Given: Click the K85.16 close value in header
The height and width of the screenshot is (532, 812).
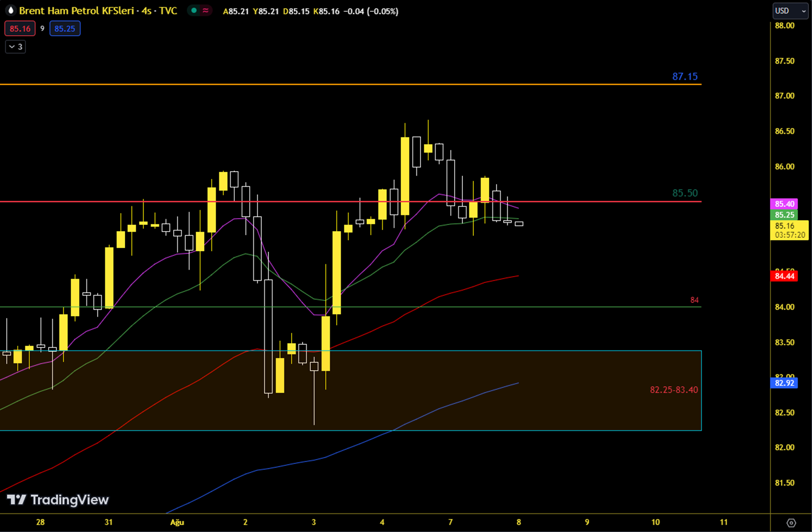Looking at the screenshot, I should tap(326, 11).
